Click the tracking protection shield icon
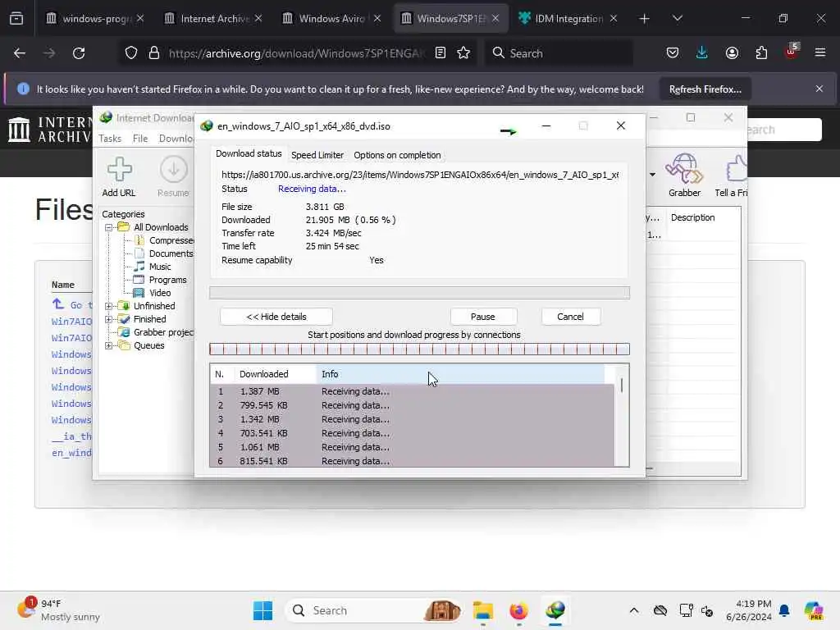The image size is (840, 630). [131, 52]
